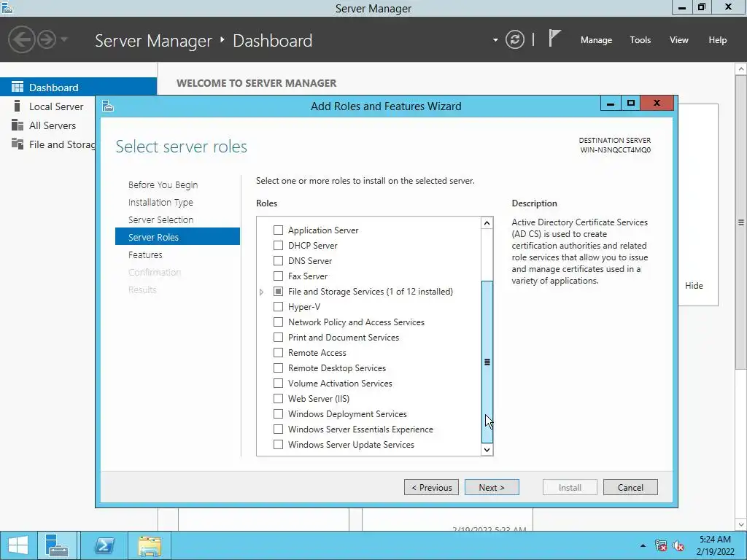Screen dimensions: 747x560
Task: Click the Cancel button in wizard
Action: click(x=630, y=487)
